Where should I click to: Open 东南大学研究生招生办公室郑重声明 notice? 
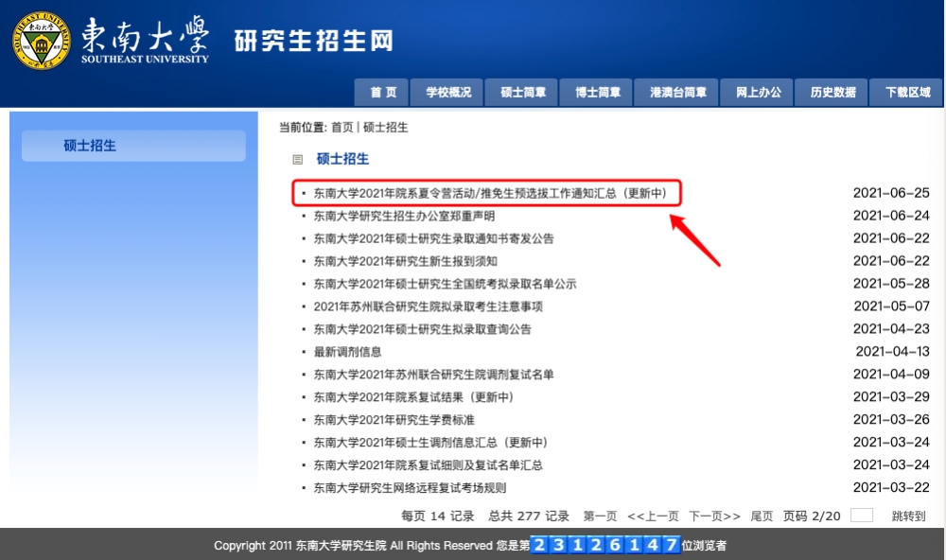tap(404, 216)
